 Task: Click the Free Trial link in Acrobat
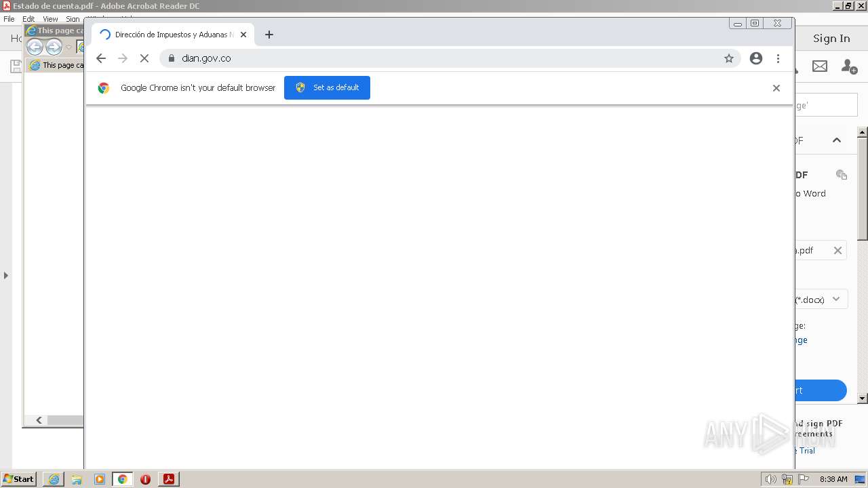click(x=804, y=451)
